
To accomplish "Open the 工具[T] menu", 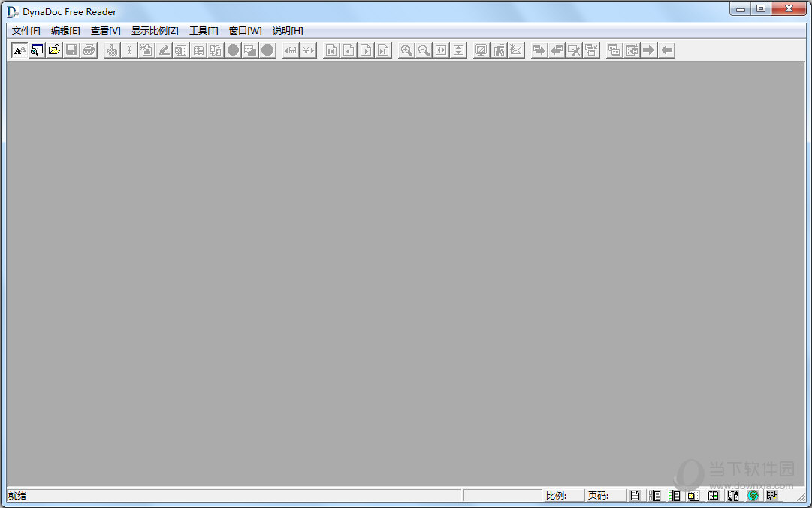I will tap(204, 31).
